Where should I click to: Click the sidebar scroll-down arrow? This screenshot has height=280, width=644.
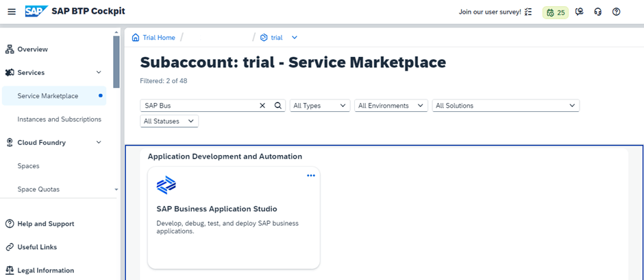coord(116,190)
